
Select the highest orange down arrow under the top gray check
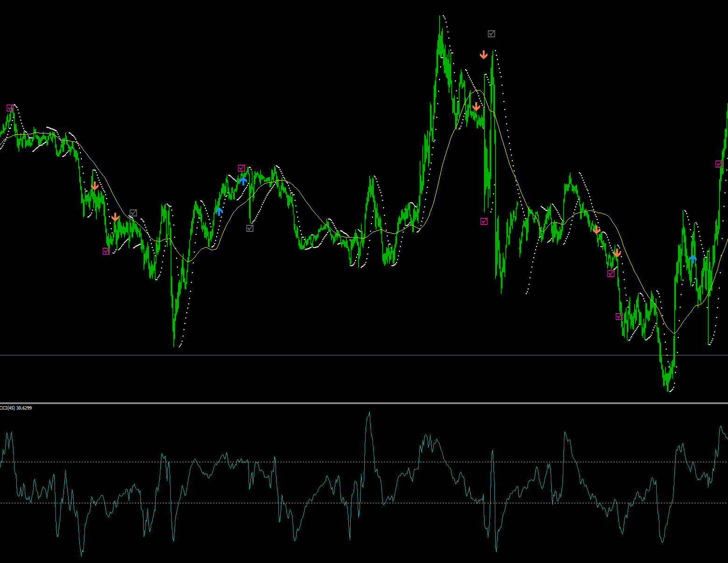coord(484,55)
